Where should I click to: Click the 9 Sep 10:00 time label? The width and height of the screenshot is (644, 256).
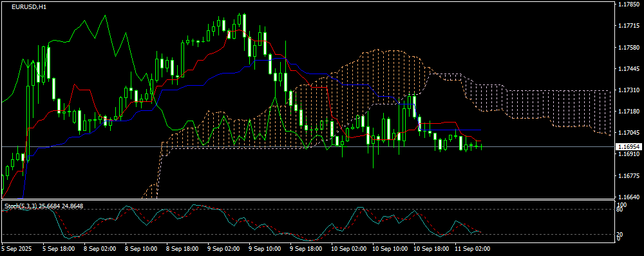point(264,249)
